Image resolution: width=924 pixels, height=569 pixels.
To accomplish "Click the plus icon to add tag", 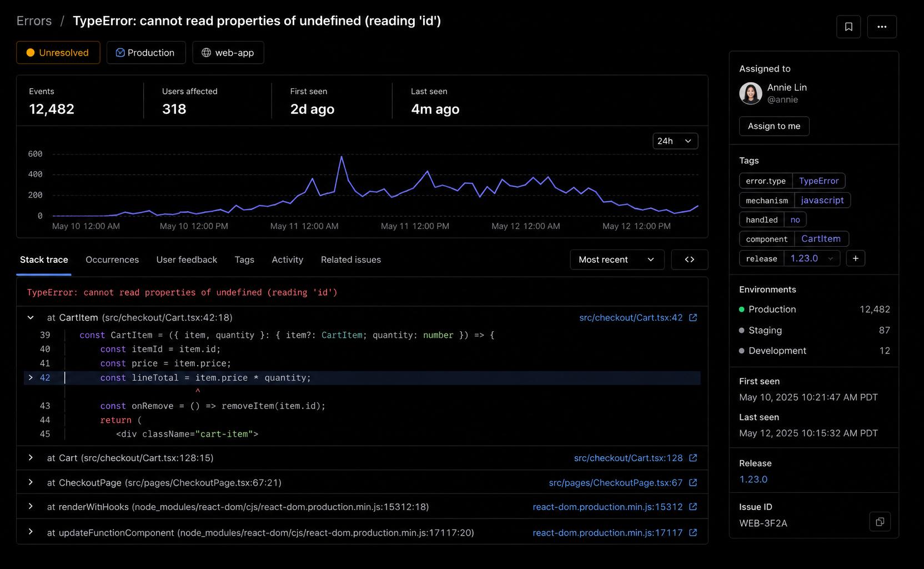I will coord(855,258).
